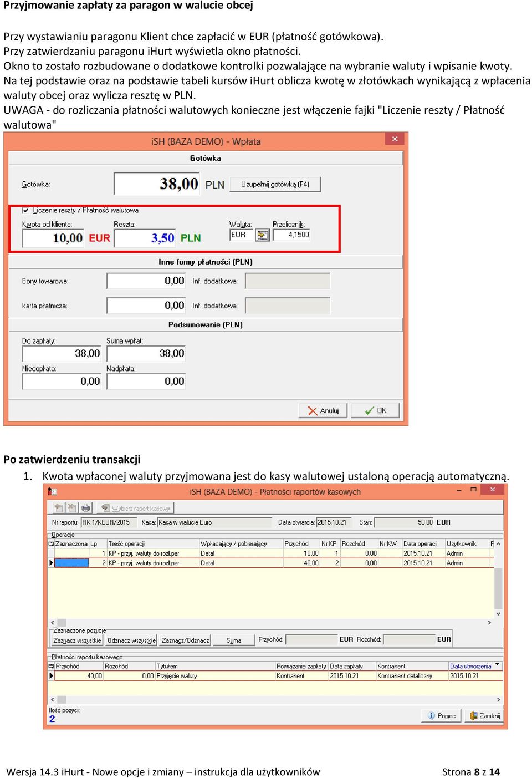Click the payments grid horizontal scrollbar right arrow
Viewport: 532px width, 778px height.
tap(498, 700)
